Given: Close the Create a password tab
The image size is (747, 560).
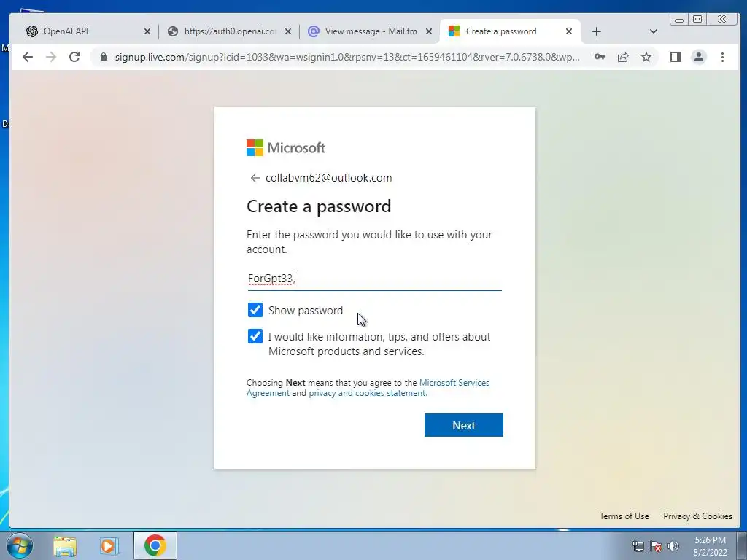Looking at the screenshot, I should pyautogui.click(x=569, y=31).
